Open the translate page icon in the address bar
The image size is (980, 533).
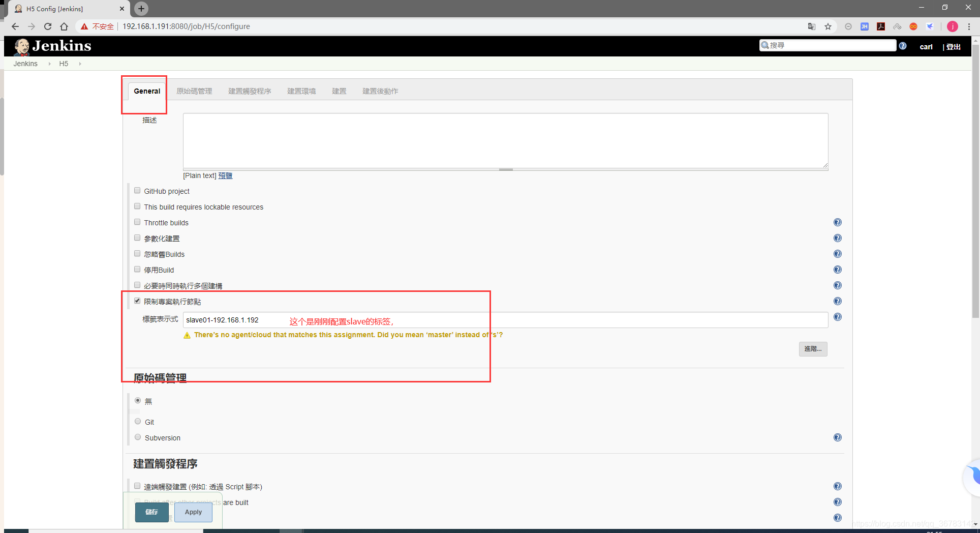tap(812, 26)
